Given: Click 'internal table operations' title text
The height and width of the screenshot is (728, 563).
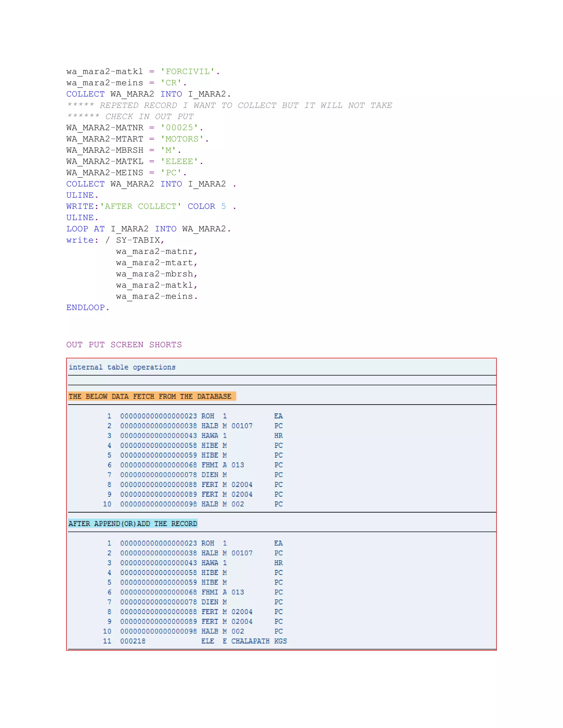Looking at the screenshot, I should (x=122, y=367).
